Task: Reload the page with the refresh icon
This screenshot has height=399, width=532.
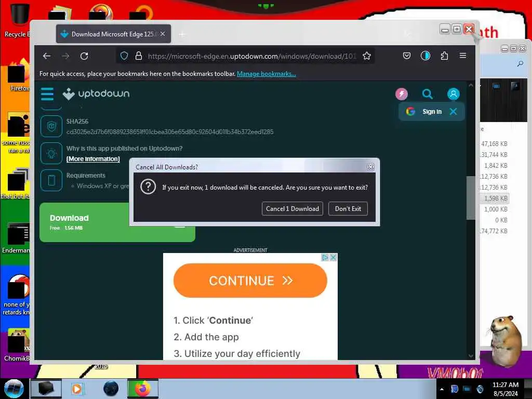Action: [x=84, y=56]
